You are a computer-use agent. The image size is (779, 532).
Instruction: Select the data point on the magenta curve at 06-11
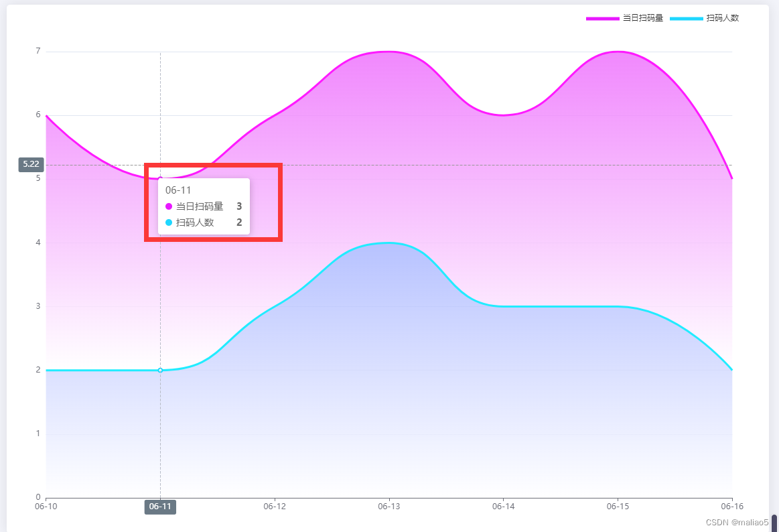coord(160,178)
